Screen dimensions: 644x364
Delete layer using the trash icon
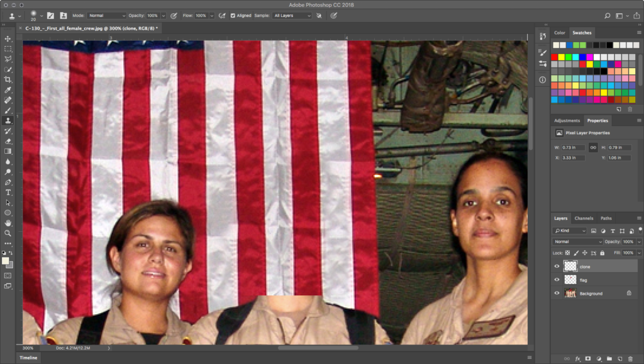(631, 358)
